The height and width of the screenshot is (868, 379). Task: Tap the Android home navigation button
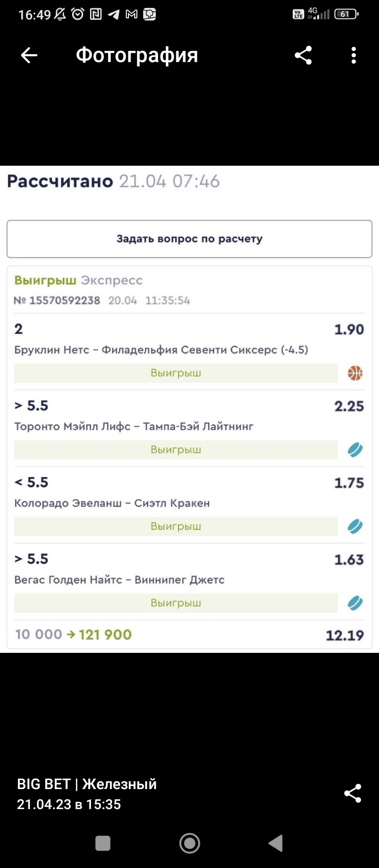click(189, 843)
